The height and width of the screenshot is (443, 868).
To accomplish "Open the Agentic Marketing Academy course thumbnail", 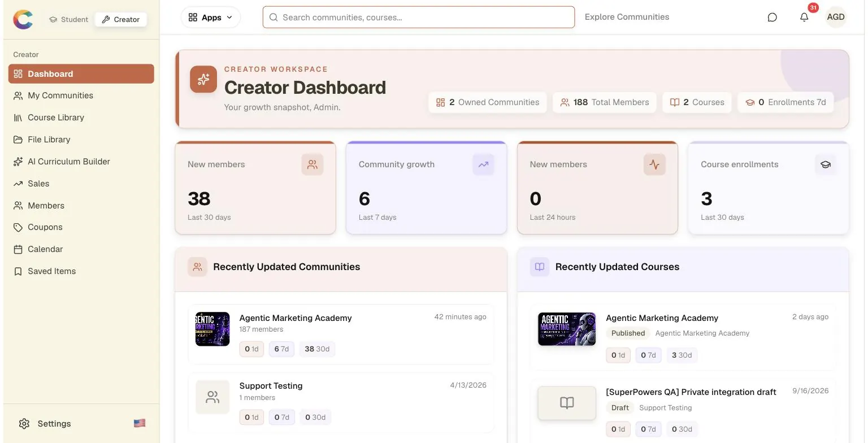I will pos(567,329).
